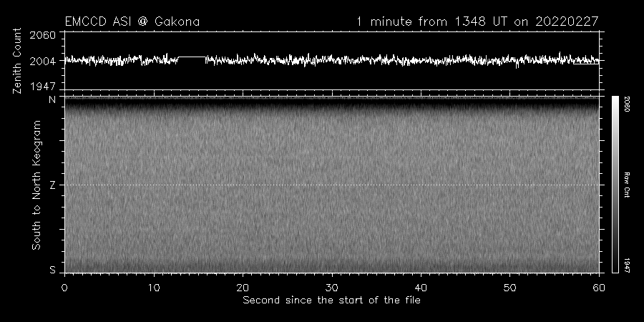
Task: Click the 20 tick label on time axis
Action: point(243,288)
